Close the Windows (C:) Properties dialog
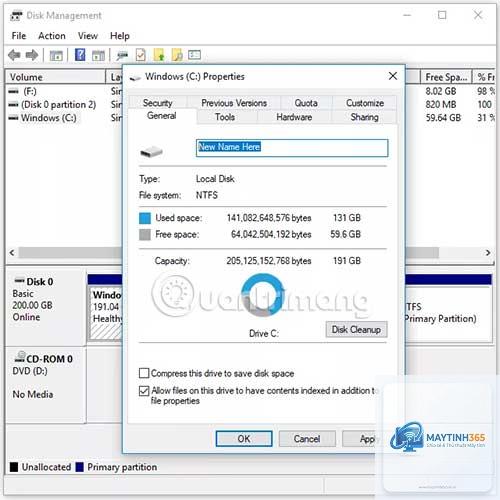This screenshot has width=500, height=500. [x=393, y=76]
